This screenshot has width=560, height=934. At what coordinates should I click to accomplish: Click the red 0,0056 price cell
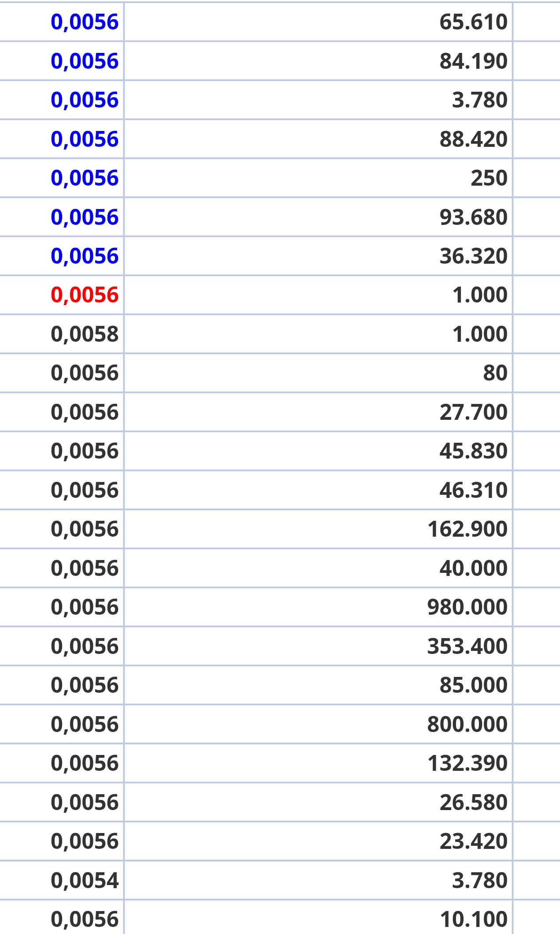click(x=85, y=295)
